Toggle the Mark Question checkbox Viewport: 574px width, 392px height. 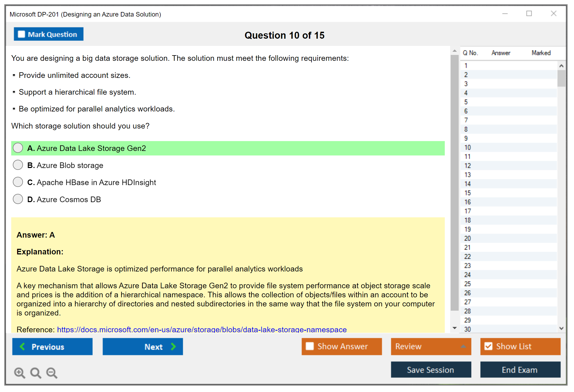click(x=21, y=34)
